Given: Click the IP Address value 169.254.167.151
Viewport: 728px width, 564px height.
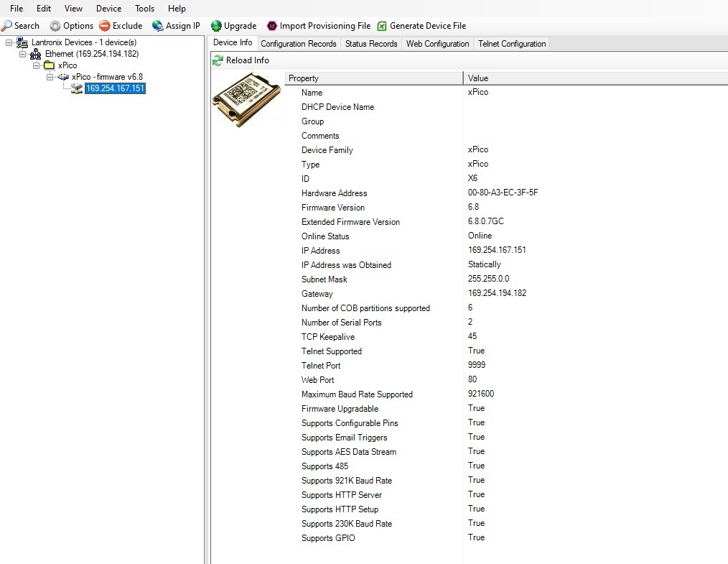Looking at the screenshot, I should tap(497, 250).
